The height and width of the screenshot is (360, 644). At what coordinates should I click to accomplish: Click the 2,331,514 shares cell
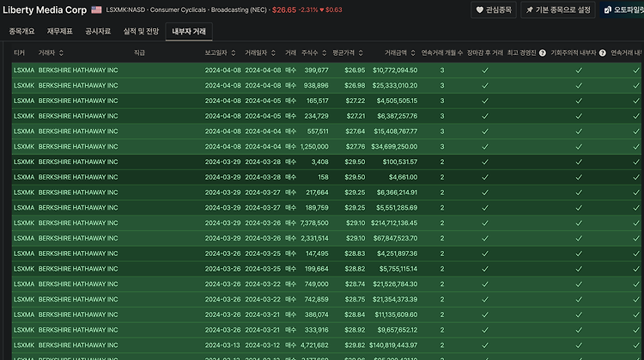(314, 238)
